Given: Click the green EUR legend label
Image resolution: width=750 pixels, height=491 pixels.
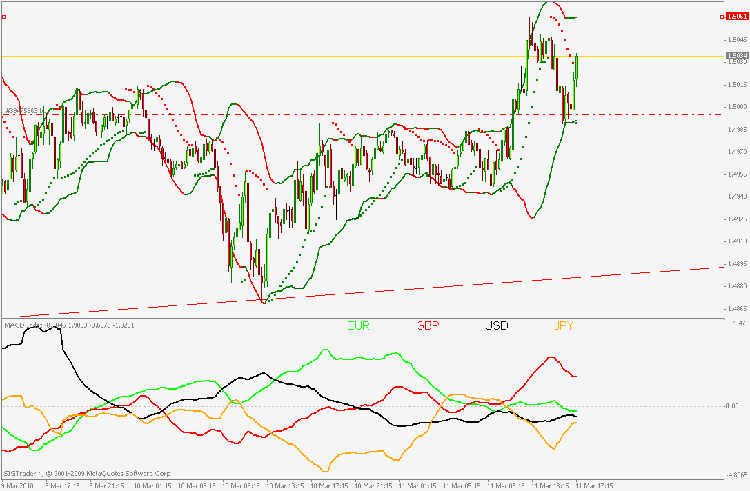Looking at the screenshot, I should [358, 326].
